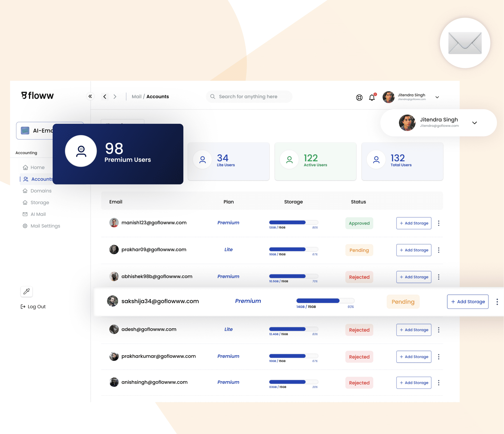Click the floww logo

tap(38, 95)
